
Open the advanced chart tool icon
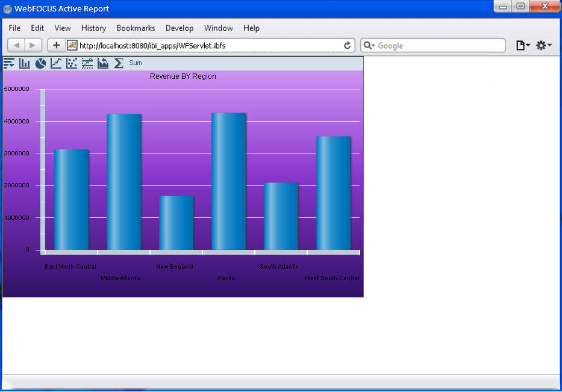[87, 63]
